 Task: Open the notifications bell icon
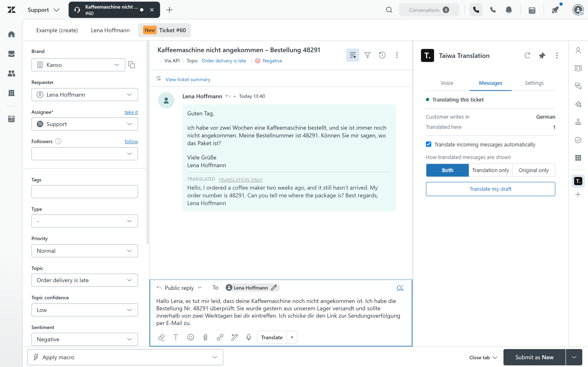coord(509,10)
